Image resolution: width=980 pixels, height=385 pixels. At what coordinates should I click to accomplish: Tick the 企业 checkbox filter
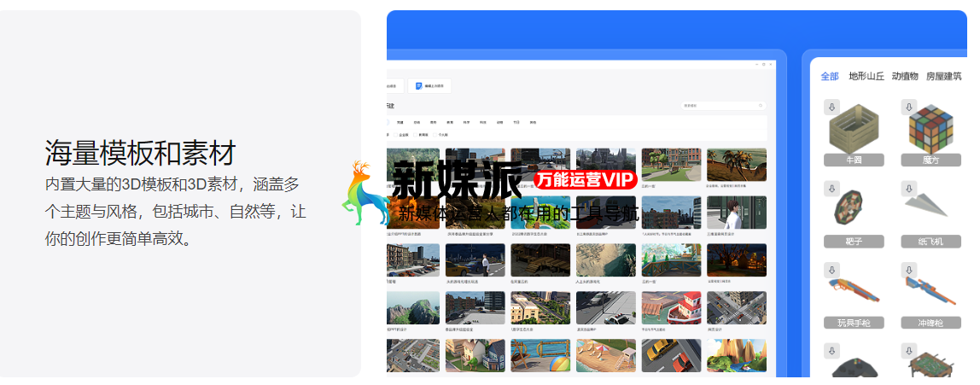[x=394, y=134]
